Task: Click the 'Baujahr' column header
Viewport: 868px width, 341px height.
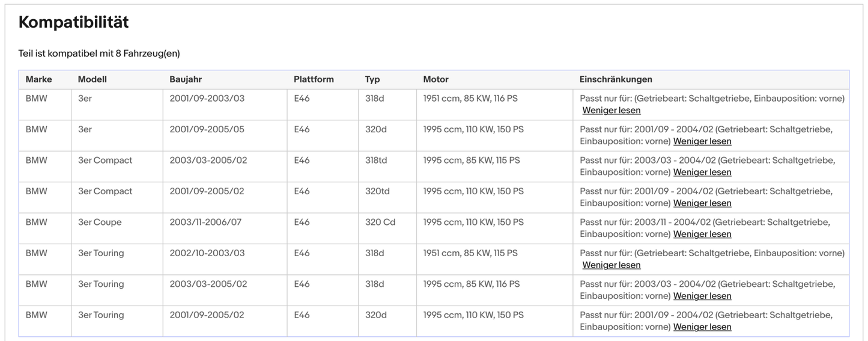Action: point(186,79)
